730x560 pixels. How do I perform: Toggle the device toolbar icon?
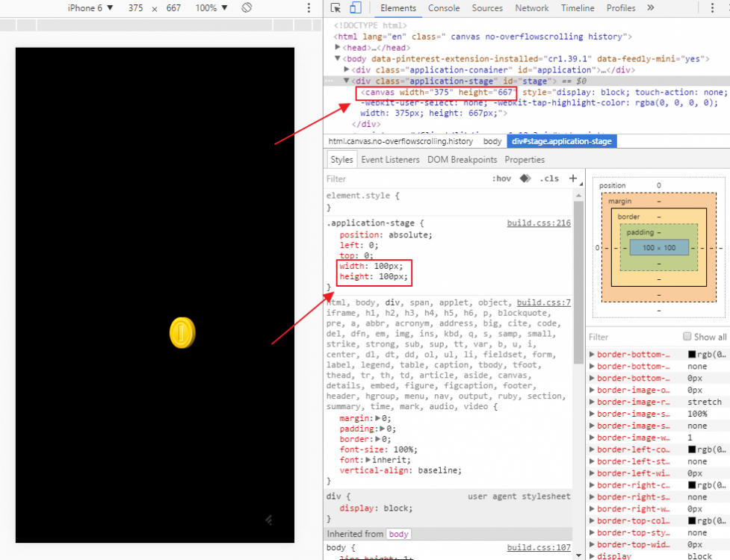pos(355,8)
